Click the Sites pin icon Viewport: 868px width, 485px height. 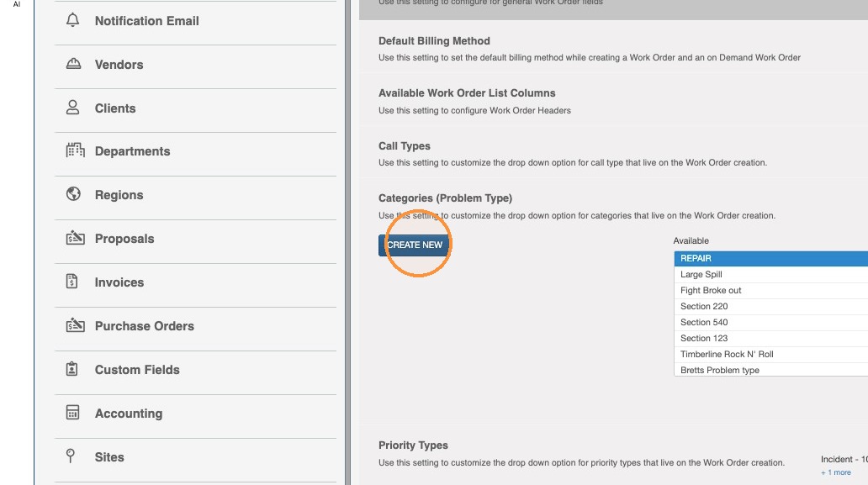click(x=71, y=456)
